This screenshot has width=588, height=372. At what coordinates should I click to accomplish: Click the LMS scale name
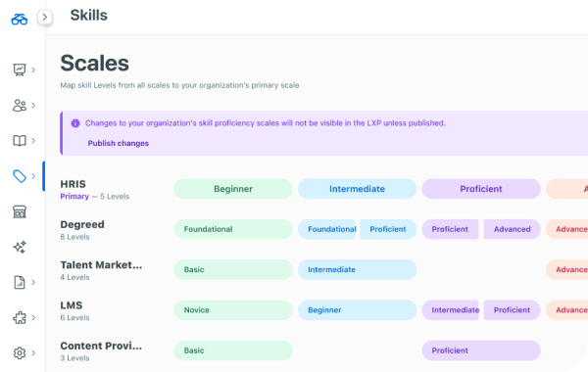[x=72, y=305]
